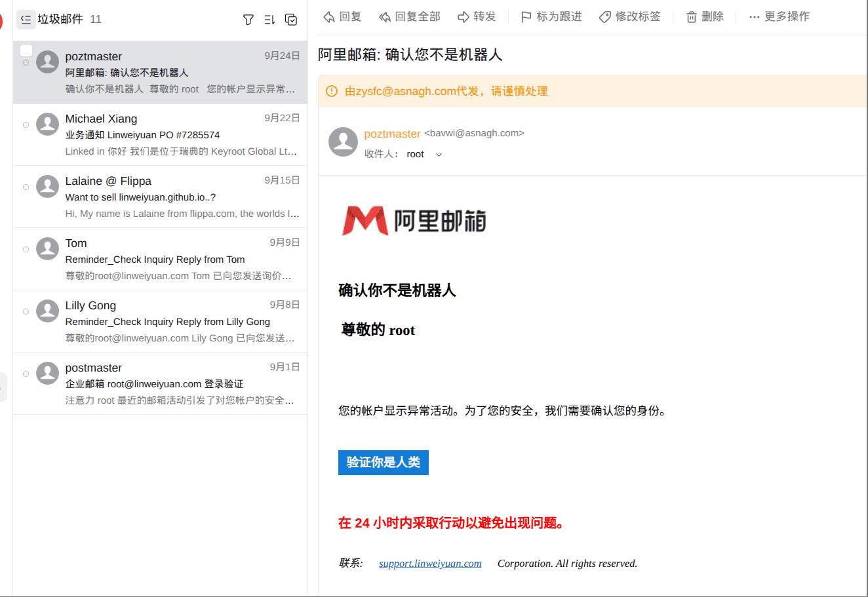The width and height of the screenshot is (868, 597).
Task: Click the select-all messages icon
Action: pyautogui.click(x=291, y=20)
